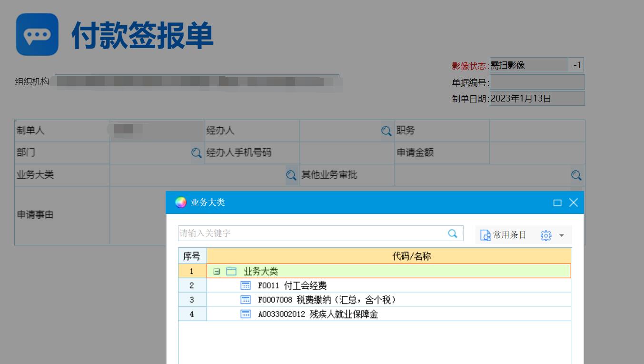Click the blue chat app logo
This screenshot has height=364, width=644.
[x=37, y=35]
